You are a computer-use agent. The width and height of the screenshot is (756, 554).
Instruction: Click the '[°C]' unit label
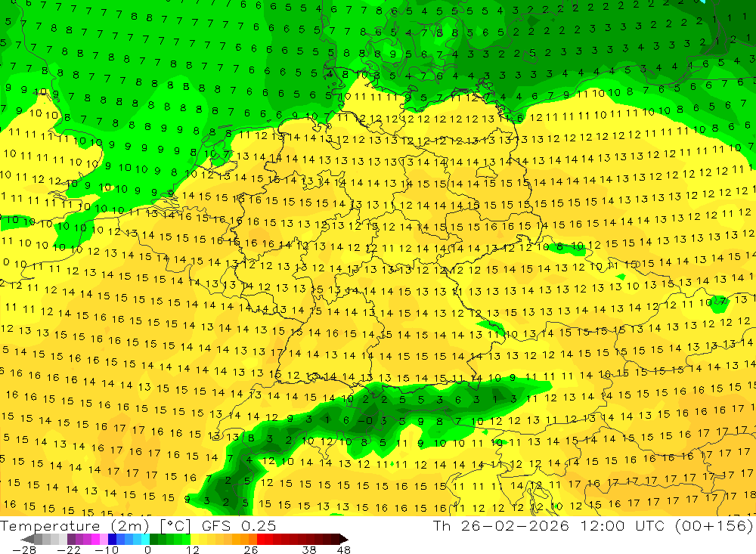click(x=175, y=526)
